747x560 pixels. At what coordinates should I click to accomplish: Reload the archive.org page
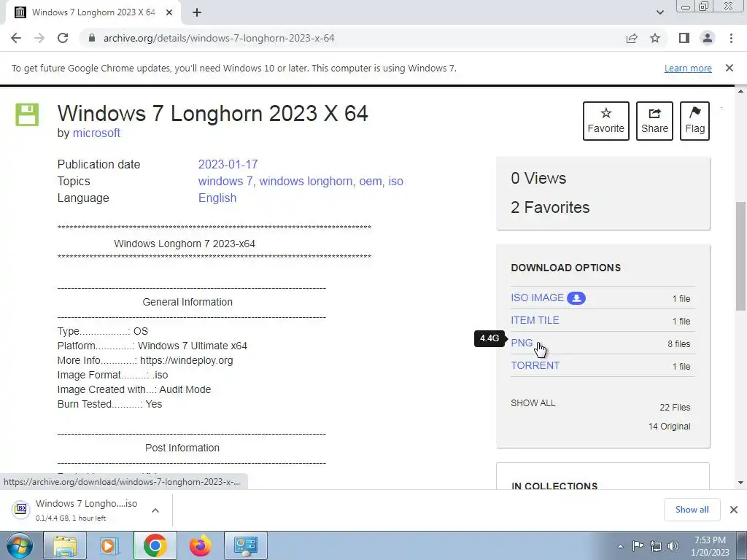click(x=63, y=38)
